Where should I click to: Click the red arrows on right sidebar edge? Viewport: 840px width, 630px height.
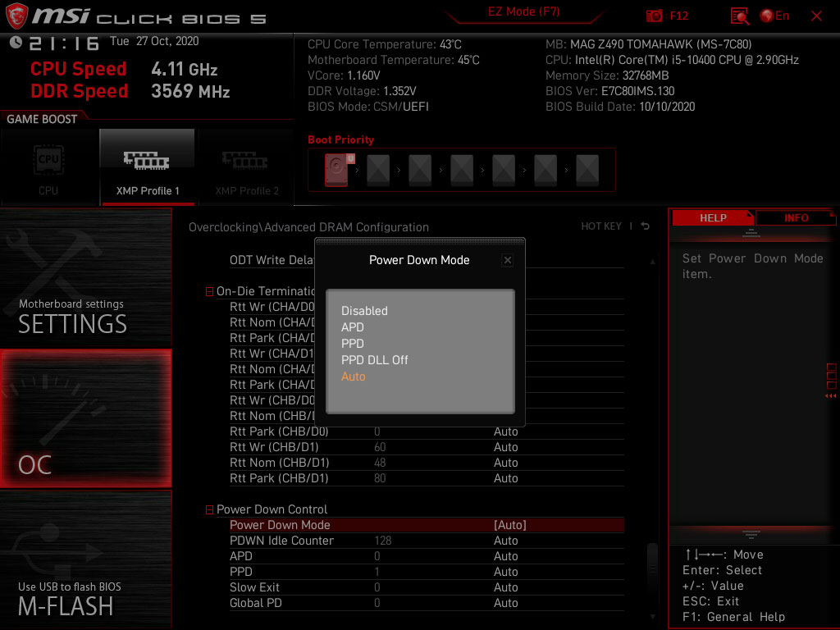pos(830,396)
